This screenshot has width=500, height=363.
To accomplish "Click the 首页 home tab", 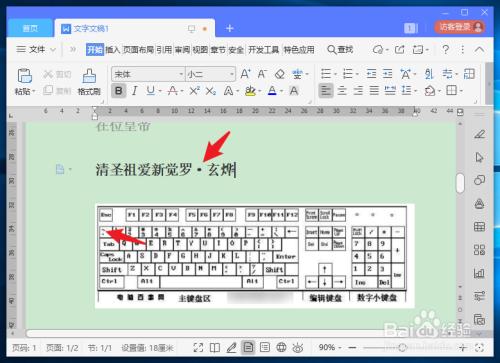I will click(x=30, y=28).
